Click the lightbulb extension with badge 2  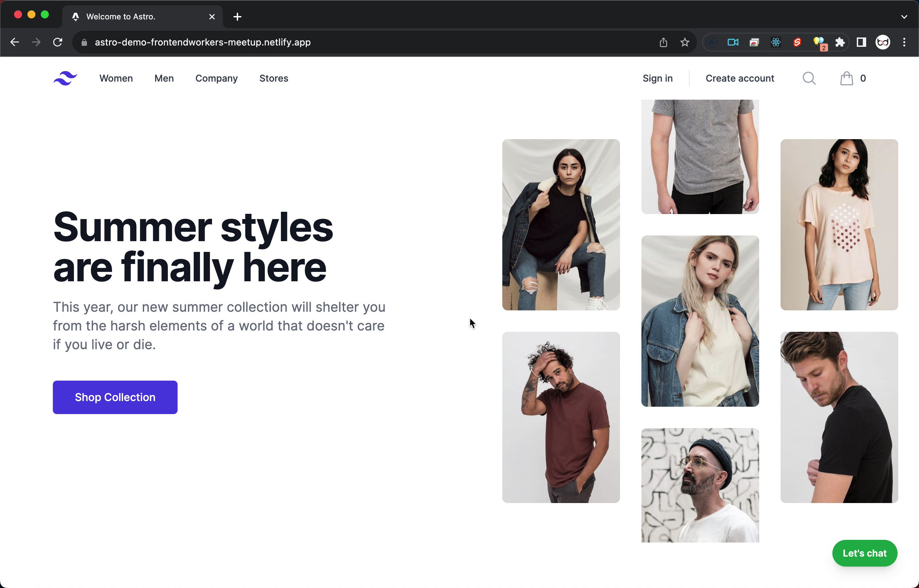pyautogui.click(x=819, y=43)
